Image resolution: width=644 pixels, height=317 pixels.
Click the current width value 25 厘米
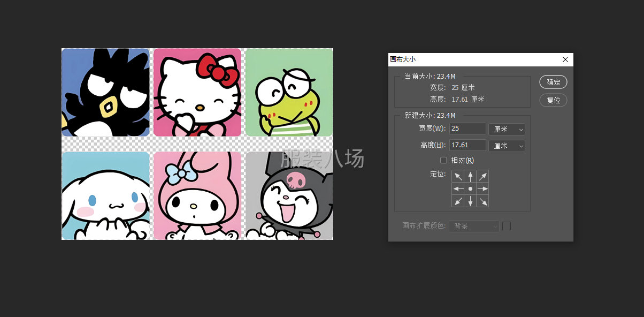[463, 87]
